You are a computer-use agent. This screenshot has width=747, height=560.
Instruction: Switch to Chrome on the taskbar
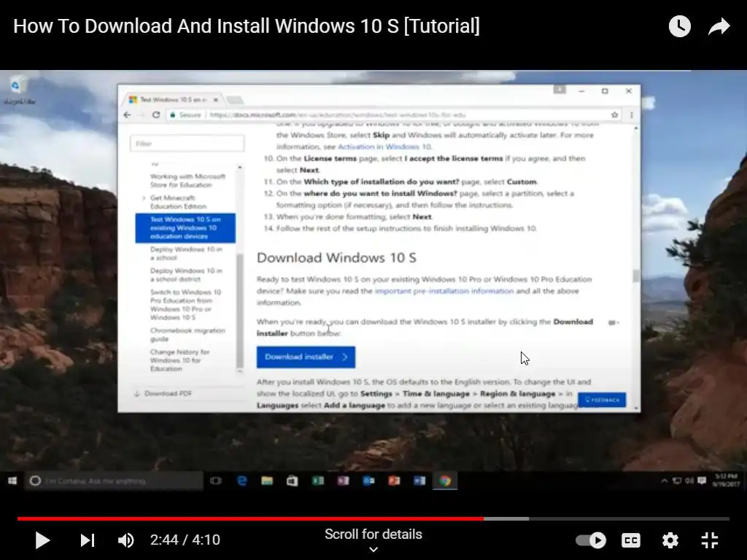(x=445, y=481)
